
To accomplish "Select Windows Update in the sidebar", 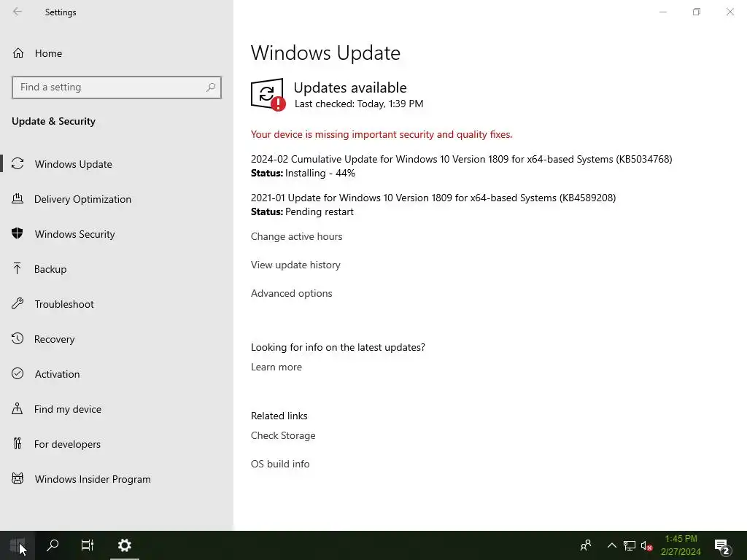I will click(74, 164).
